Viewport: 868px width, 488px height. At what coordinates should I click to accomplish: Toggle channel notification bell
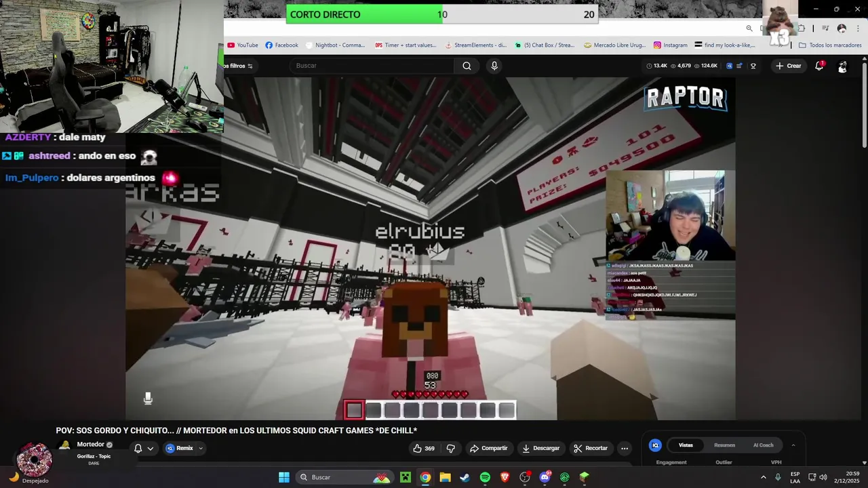click(138, 448)
